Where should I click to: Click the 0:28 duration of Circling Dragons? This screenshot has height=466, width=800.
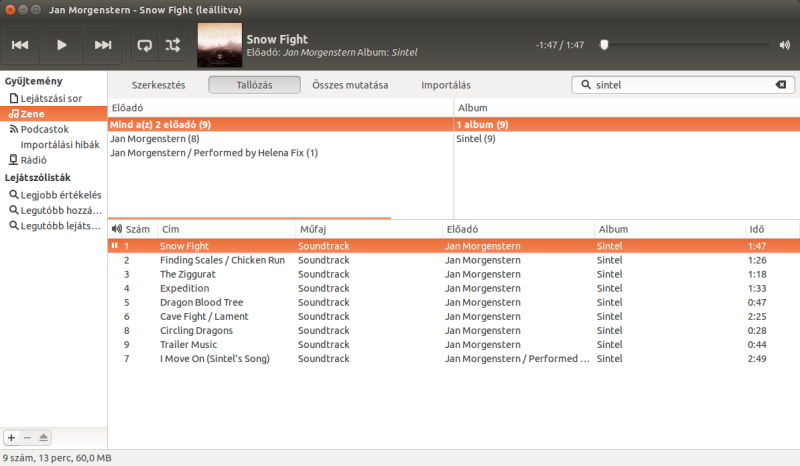pos(757,331)
